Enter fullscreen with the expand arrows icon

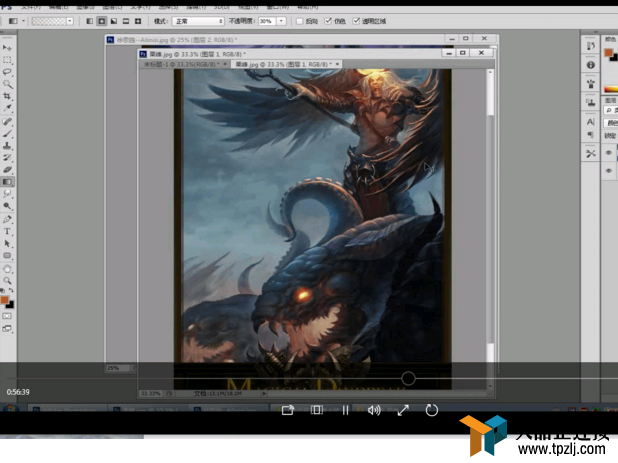click(403, 410)
